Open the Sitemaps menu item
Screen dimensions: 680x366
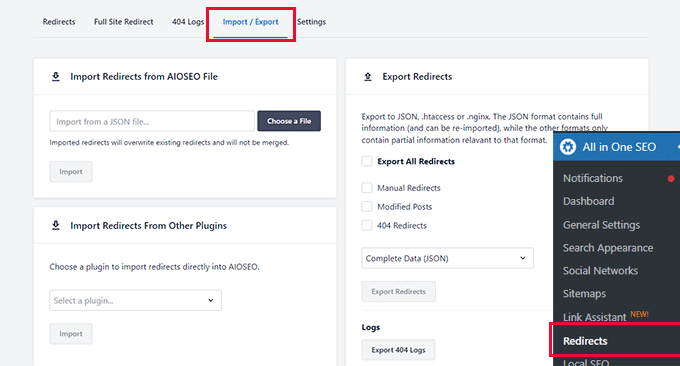(x=584, y=294)
